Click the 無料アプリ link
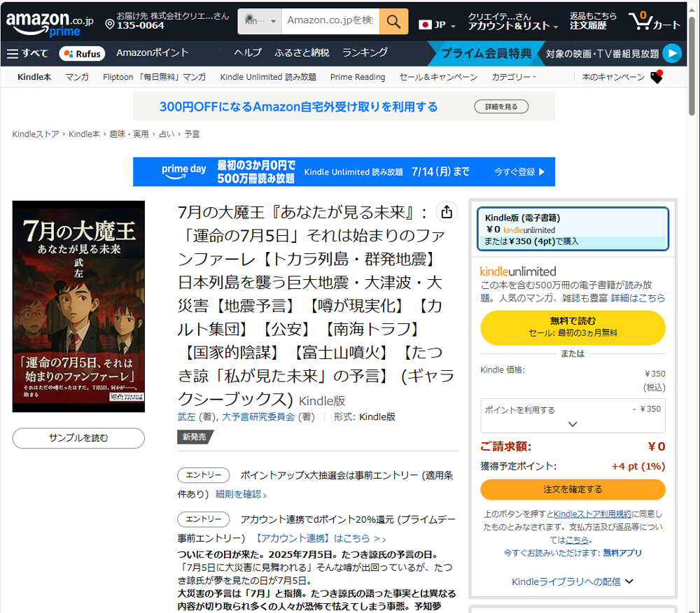 622,553
